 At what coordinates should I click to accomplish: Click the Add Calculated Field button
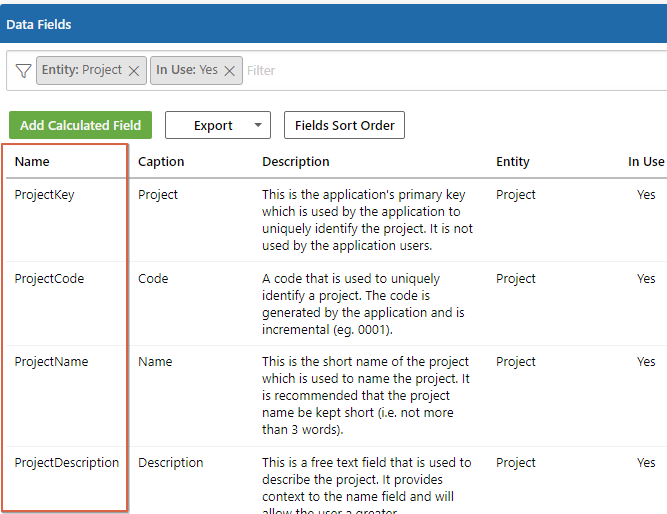coord(80,125)
